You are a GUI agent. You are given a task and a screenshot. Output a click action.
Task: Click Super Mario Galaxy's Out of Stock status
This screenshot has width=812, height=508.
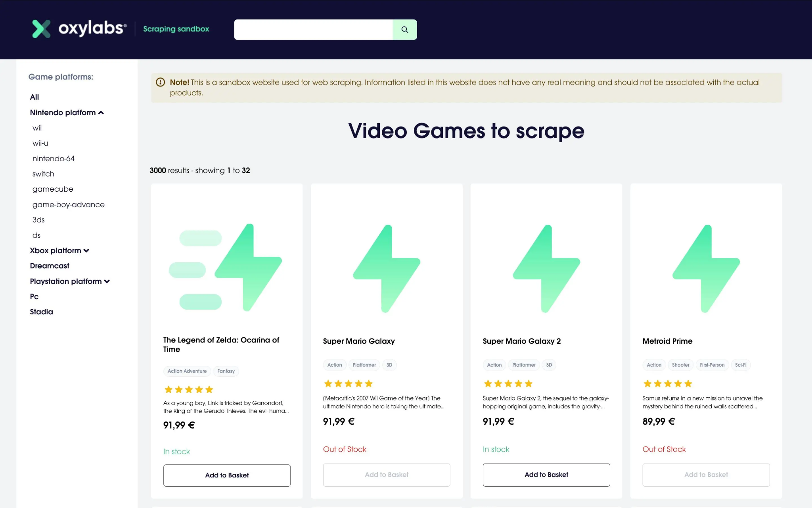point(345,449)
